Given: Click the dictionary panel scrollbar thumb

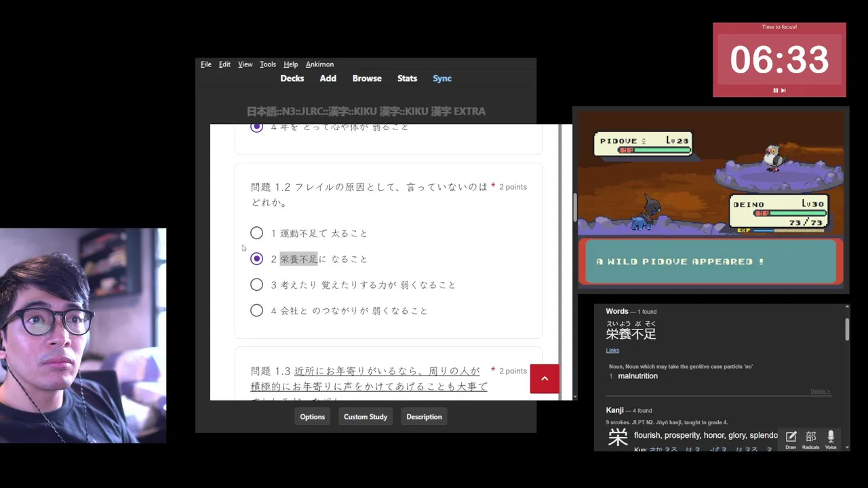Looking at the screenshot, I should tap(847, 328).
